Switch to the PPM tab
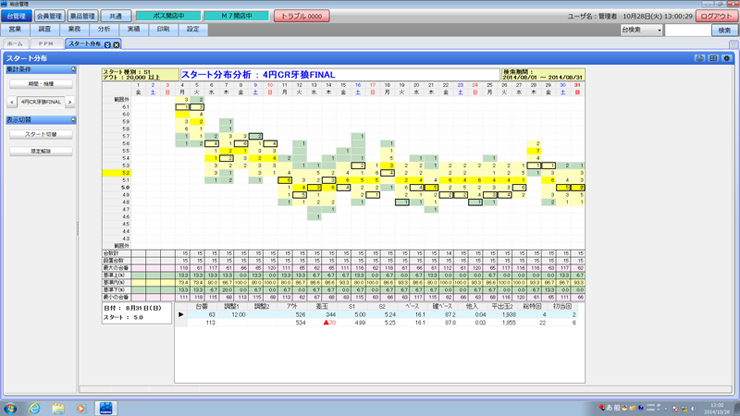 pyautogui.click(x=46, y=44)
